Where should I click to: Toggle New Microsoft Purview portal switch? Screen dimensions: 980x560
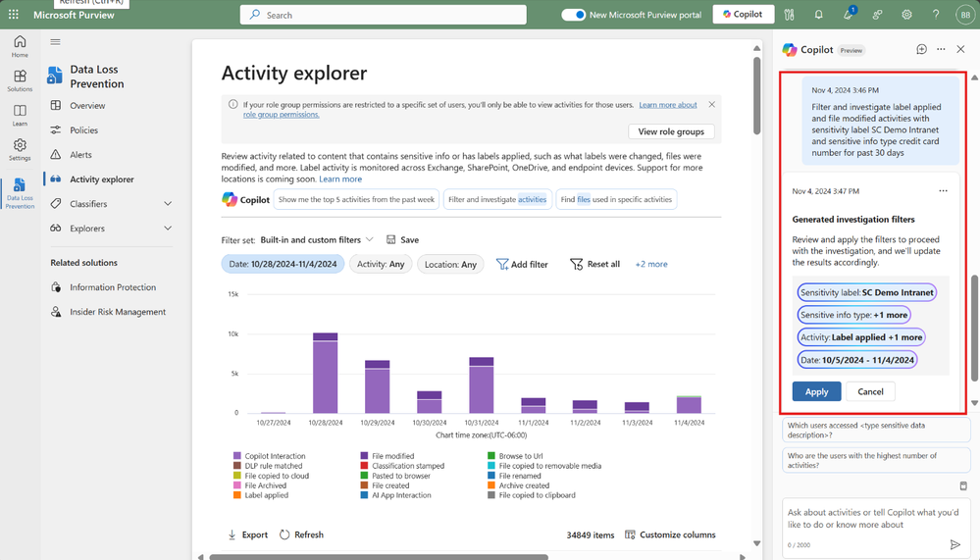click(573, 15)
